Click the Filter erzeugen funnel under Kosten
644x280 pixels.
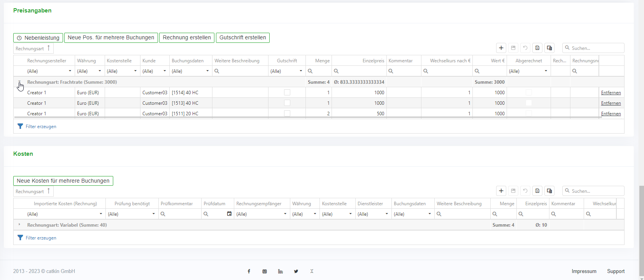(20, 238)
